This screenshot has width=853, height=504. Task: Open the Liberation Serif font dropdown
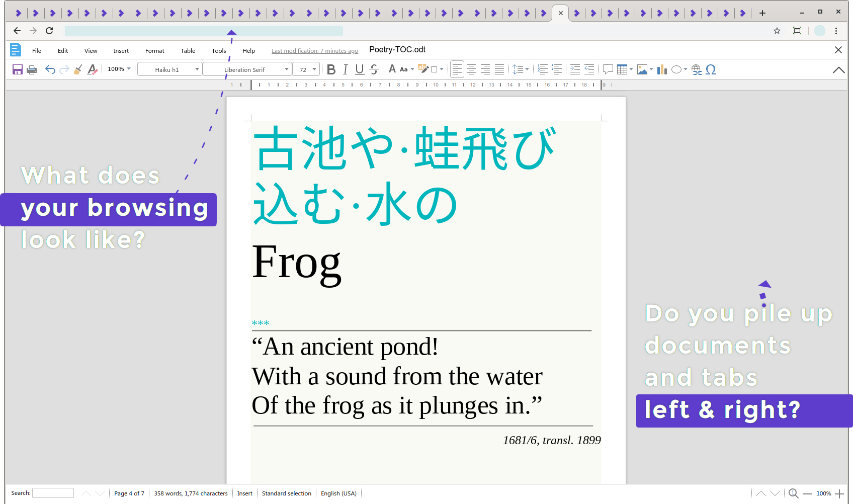pos(247,69)
